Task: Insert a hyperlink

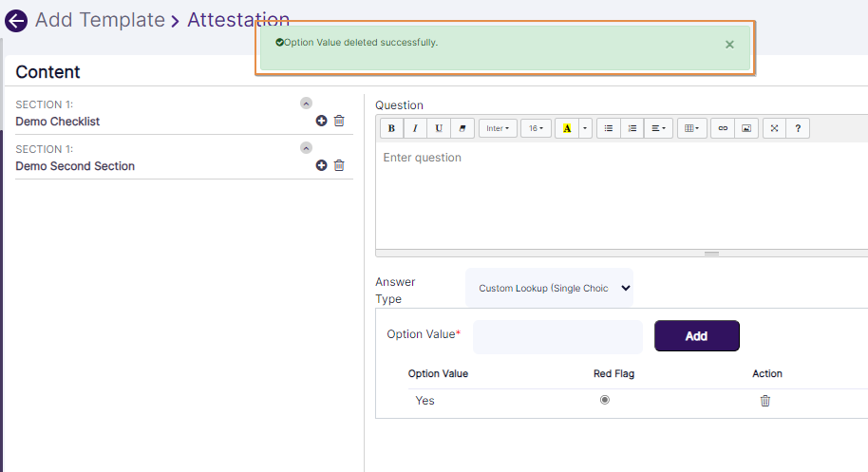Action: [723, 128]
